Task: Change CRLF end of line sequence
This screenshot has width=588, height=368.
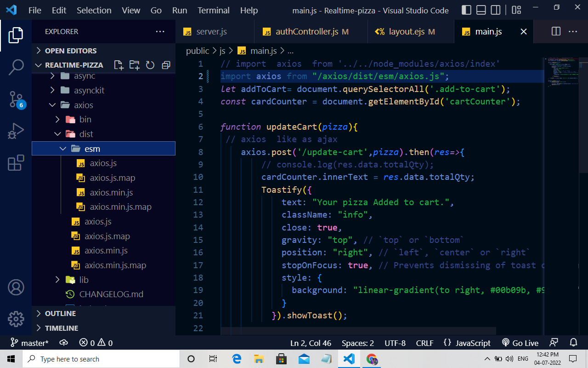Action: point(424,343)
